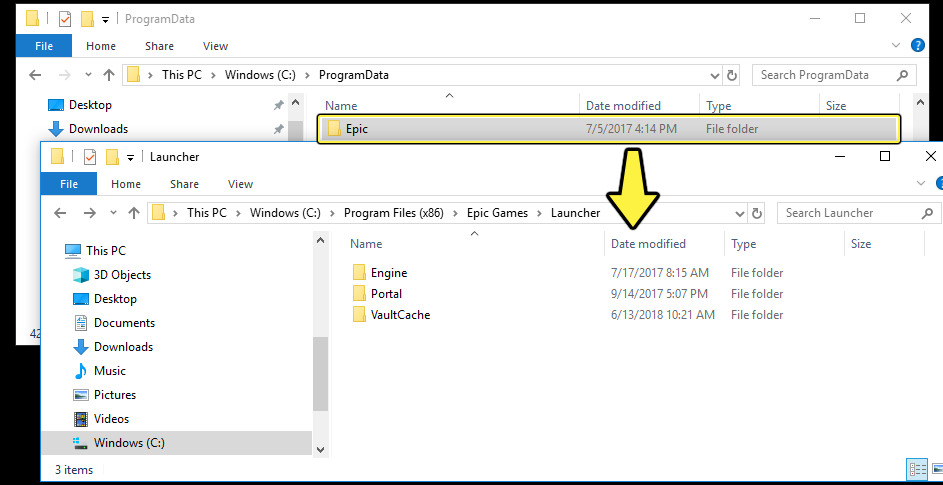Sort by Size column in ProgramData window
The width and height of the screenshot is (943, 485).
(x=836, y=106)
